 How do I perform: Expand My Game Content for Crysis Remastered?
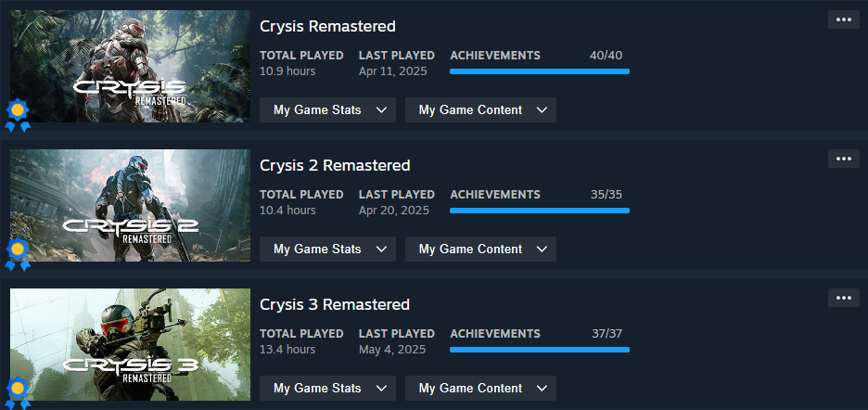(x=480, y=109)
